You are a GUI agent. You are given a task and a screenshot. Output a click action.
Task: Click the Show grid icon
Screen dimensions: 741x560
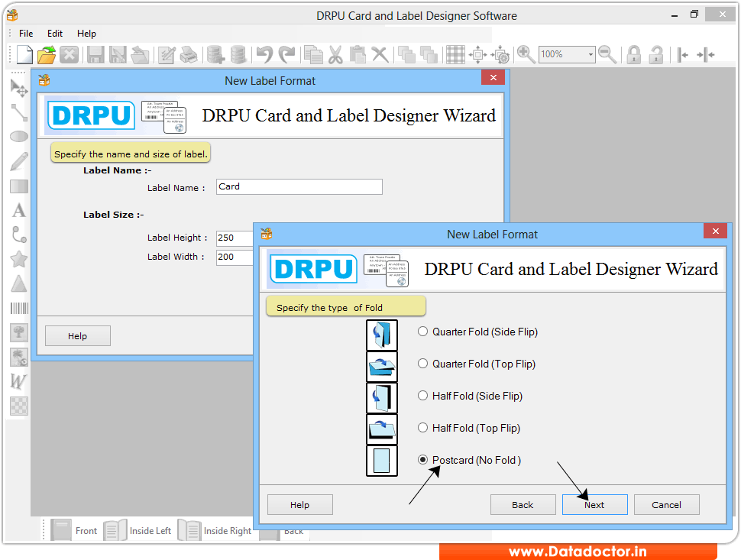455,54
